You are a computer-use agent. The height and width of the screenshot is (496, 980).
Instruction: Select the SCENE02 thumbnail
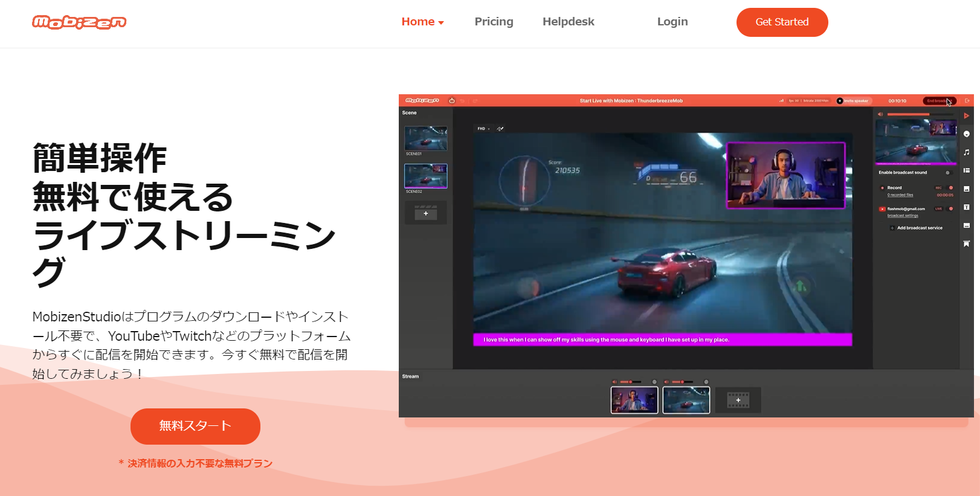426,176
